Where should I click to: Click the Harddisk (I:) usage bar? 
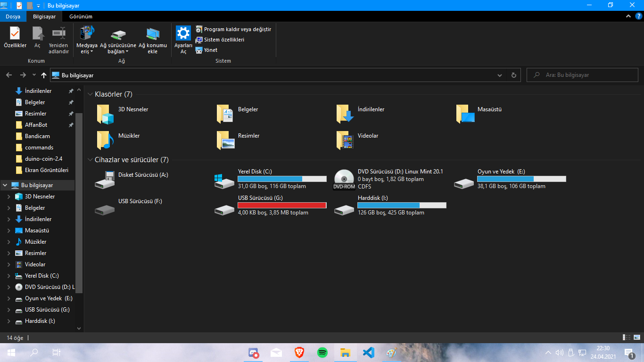(x=402, y=206)
